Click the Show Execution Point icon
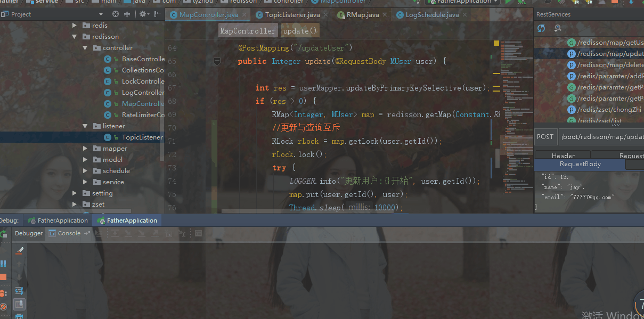The image size is (644, 319). [99, 233]
